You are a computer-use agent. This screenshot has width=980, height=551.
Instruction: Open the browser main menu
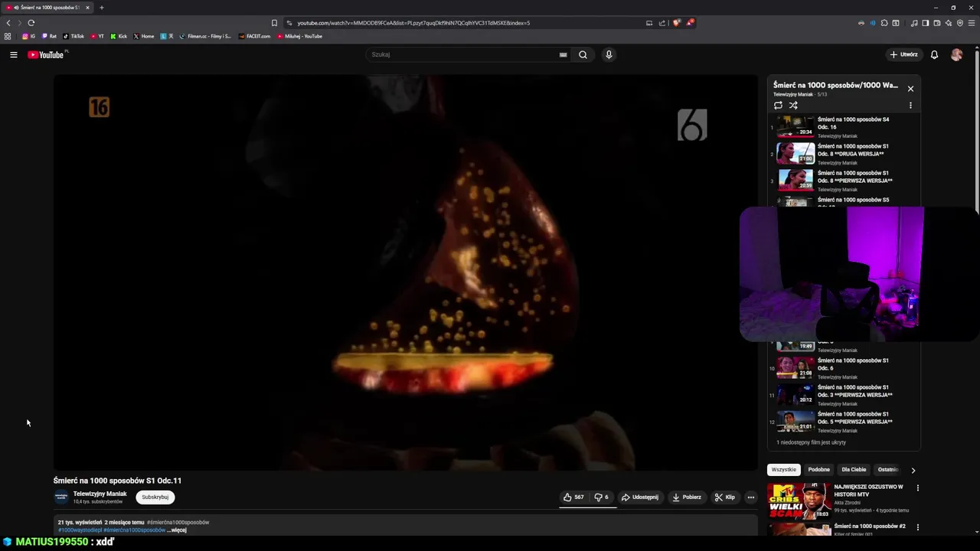click(971, 23)
